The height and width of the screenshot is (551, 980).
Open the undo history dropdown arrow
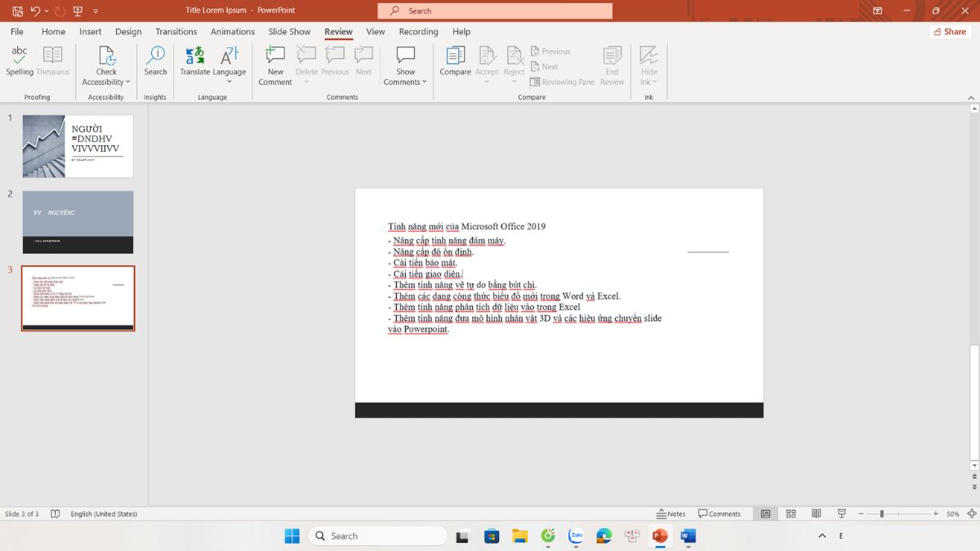pyautogui.click(x=47, y=11)
